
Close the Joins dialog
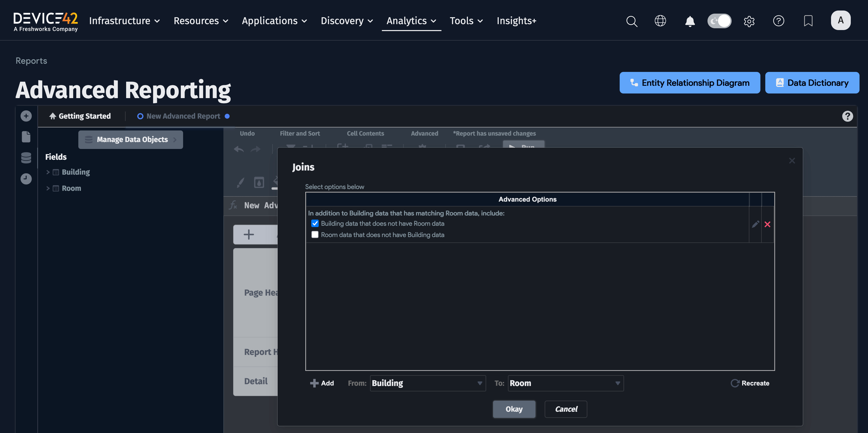pos(792,161)
